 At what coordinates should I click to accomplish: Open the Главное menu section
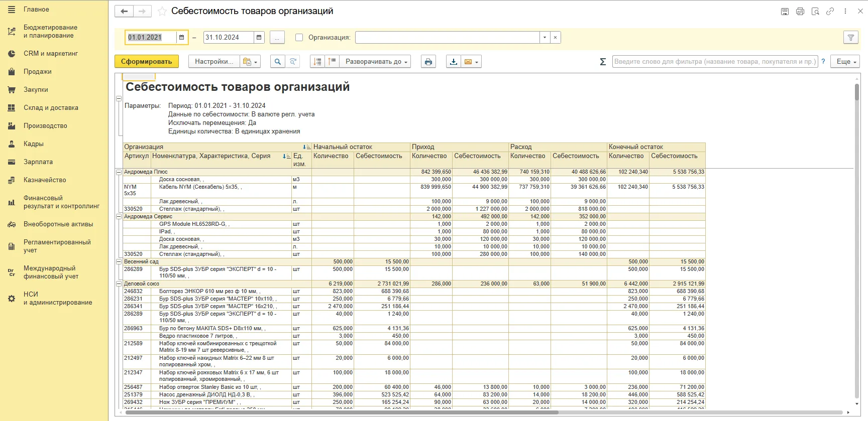tap(36, 10)
